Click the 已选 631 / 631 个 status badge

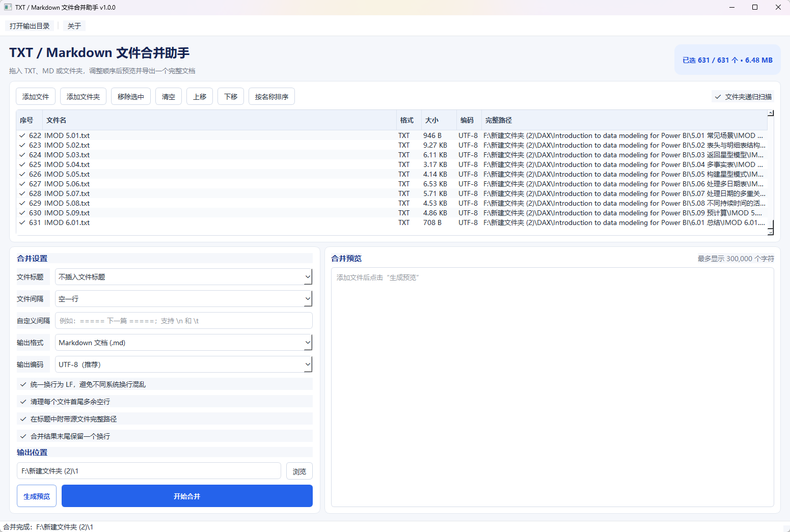coord(727,60)
